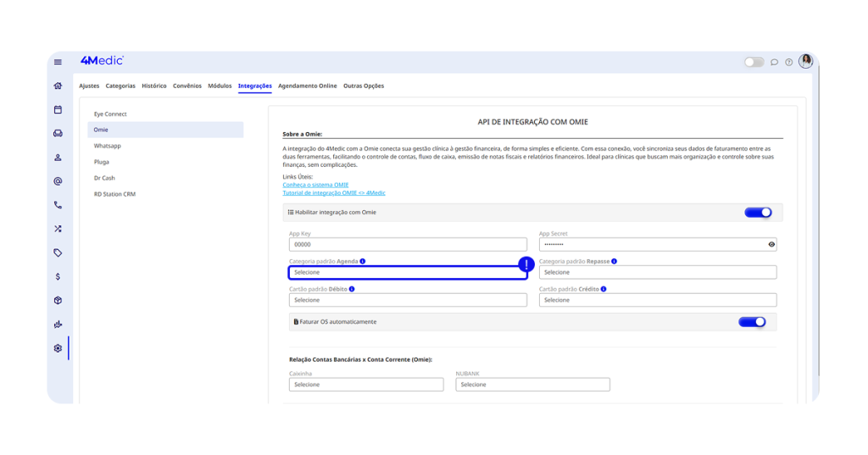Toggle Faturar OS automaticamente switch
868x455 pixels.
click(x=751, y=322)
